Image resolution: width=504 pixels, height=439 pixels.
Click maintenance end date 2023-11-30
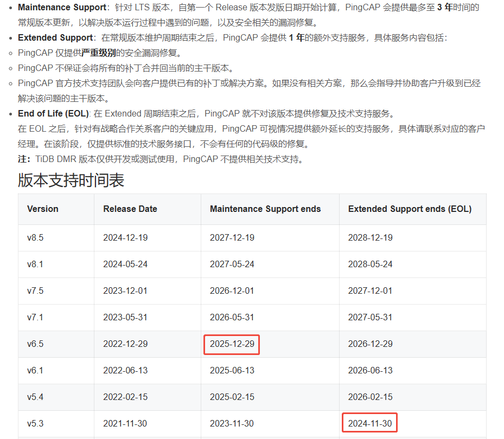click(x=232, y=424)
